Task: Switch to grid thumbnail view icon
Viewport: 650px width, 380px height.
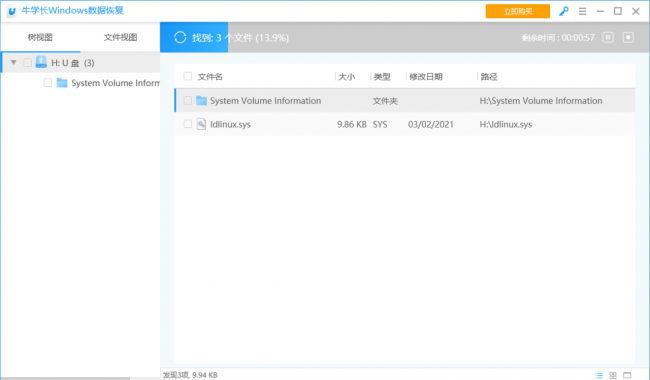Action: (x=613, y=375)
